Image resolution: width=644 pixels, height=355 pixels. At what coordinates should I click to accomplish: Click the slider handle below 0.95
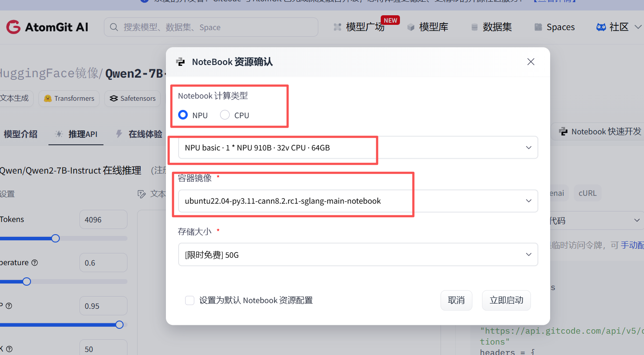pos(120,325)
